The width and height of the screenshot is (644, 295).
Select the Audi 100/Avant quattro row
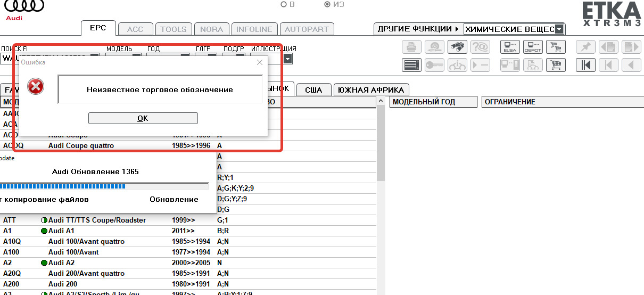point(188,241)
